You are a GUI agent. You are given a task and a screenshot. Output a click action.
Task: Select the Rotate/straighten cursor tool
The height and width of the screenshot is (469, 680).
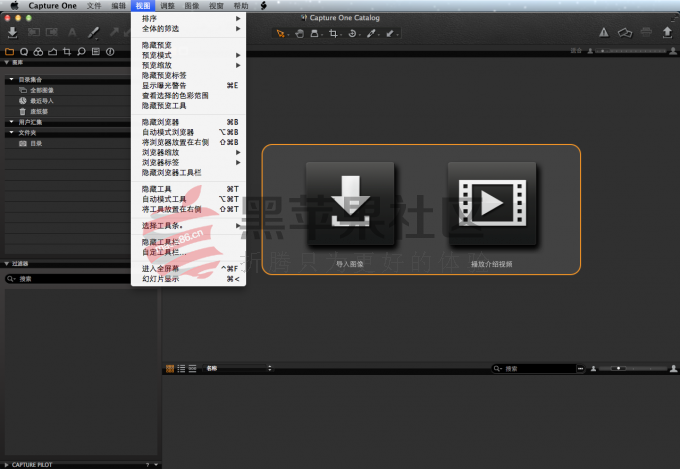352,33
